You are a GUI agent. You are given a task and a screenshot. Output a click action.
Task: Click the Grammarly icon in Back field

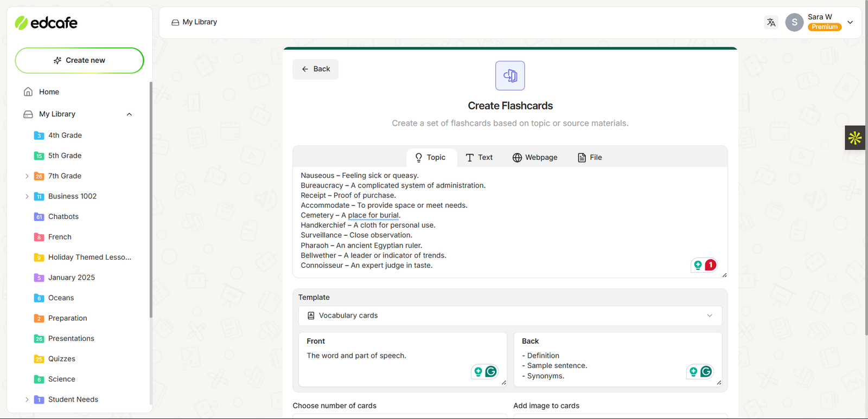706,371
